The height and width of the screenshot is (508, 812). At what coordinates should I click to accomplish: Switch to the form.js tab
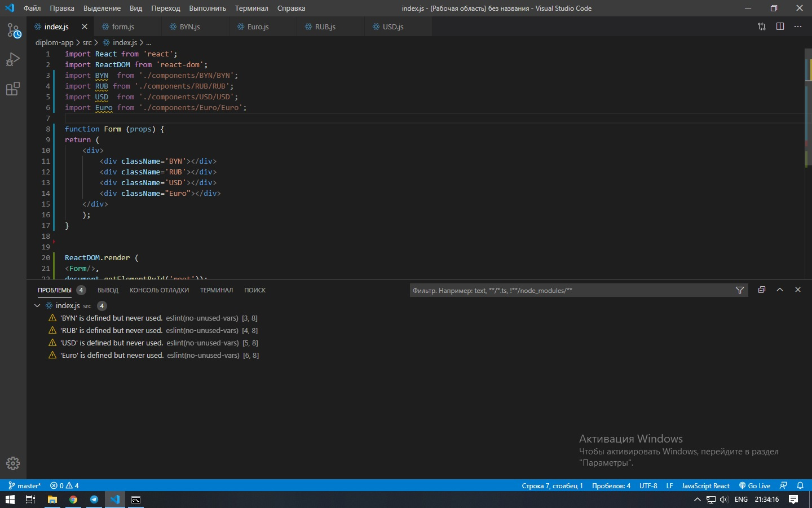pos(127,27)
